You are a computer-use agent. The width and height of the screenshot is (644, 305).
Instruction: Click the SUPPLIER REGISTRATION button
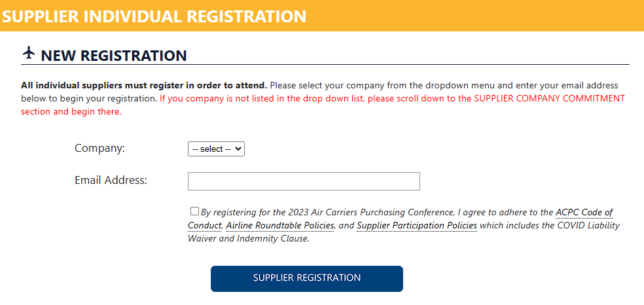[x=307, y=279]
